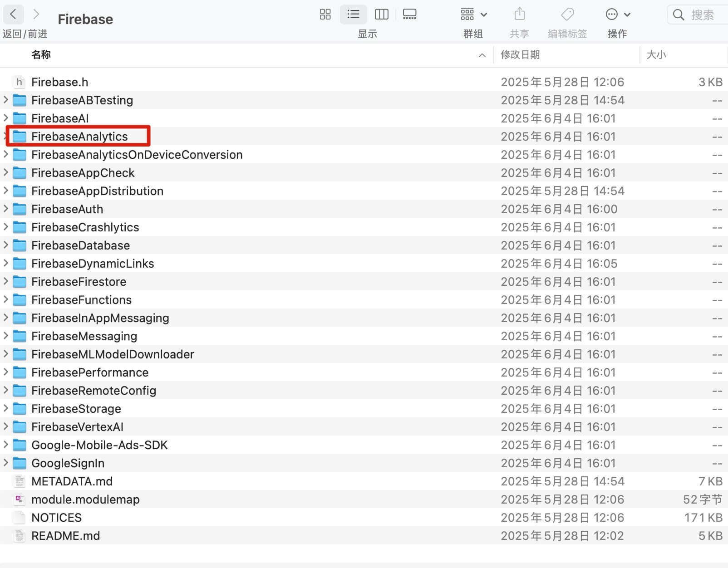
Task: Click the NOTICES file name
Action: (56, 518)
